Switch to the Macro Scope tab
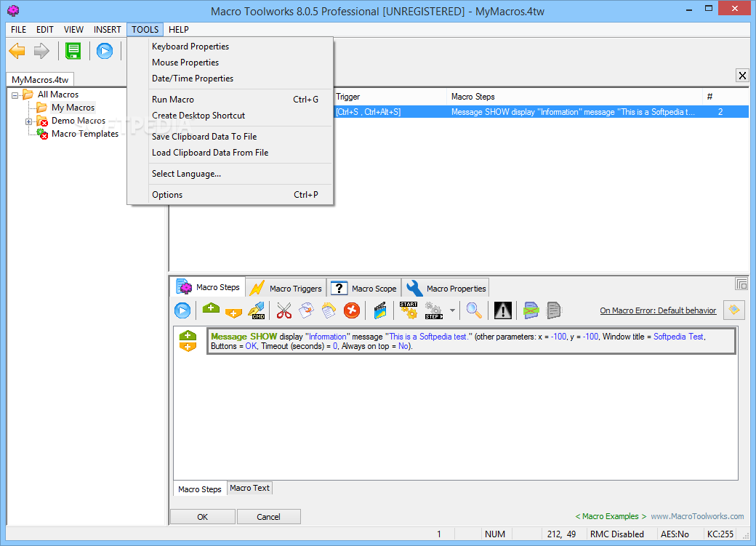 coord(364,288)
